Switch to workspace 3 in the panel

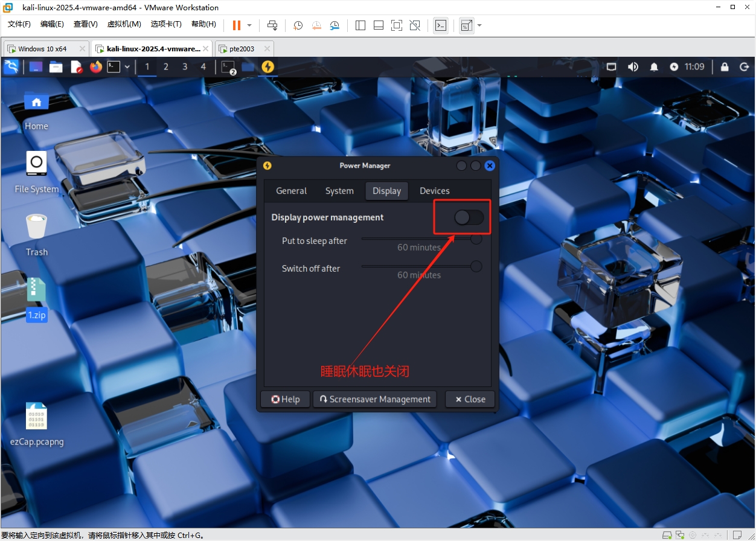click(185, 67)
